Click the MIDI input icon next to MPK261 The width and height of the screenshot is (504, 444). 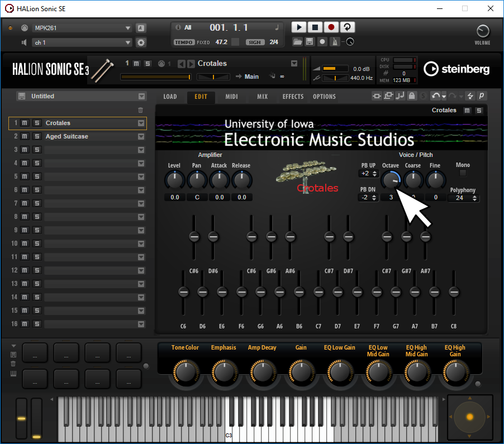tap(25, 28)
